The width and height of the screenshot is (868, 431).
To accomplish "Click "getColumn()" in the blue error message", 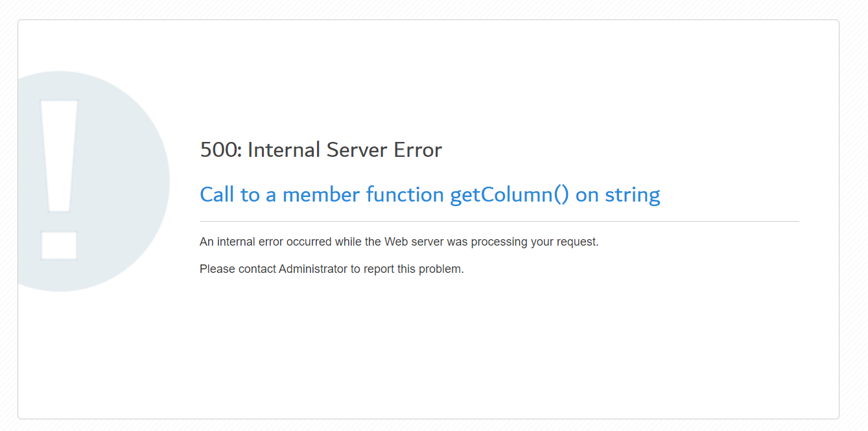I will tap(510, 194).
